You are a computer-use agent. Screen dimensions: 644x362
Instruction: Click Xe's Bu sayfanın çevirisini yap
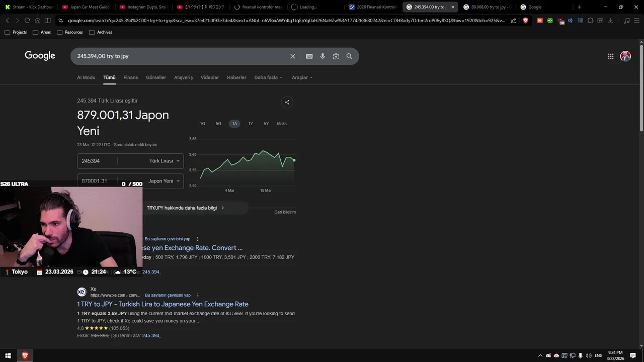[x=168, y=295]
